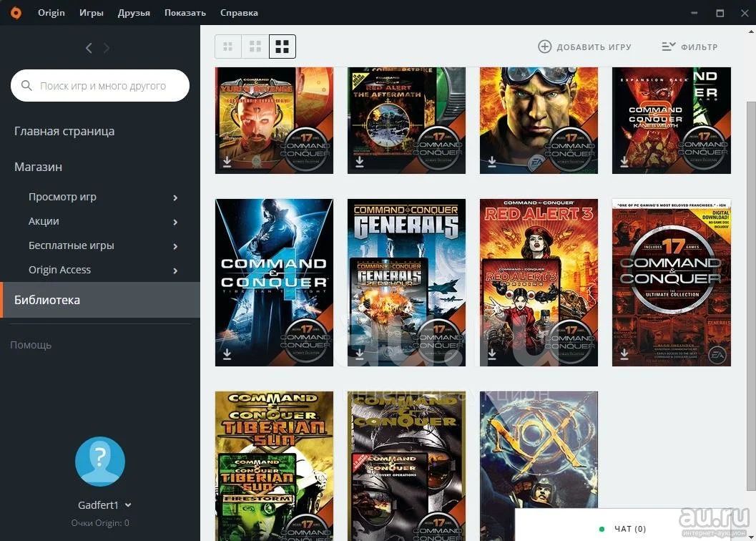Screen dimensions: 756x541
Task: Switch to medium tile view
Action: 255,47
